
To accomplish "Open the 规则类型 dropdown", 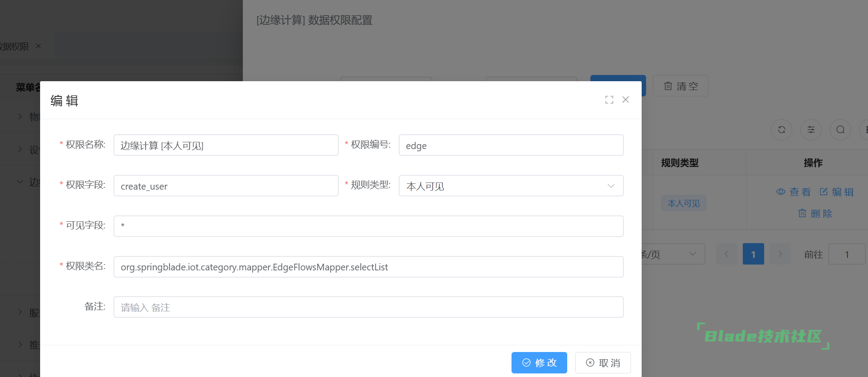I will point(511,186).
